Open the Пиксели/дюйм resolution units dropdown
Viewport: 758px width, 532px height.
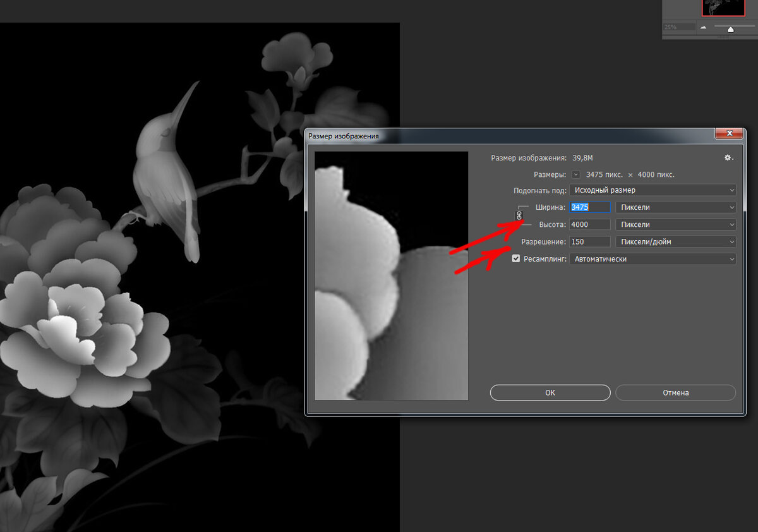[676, 241]
